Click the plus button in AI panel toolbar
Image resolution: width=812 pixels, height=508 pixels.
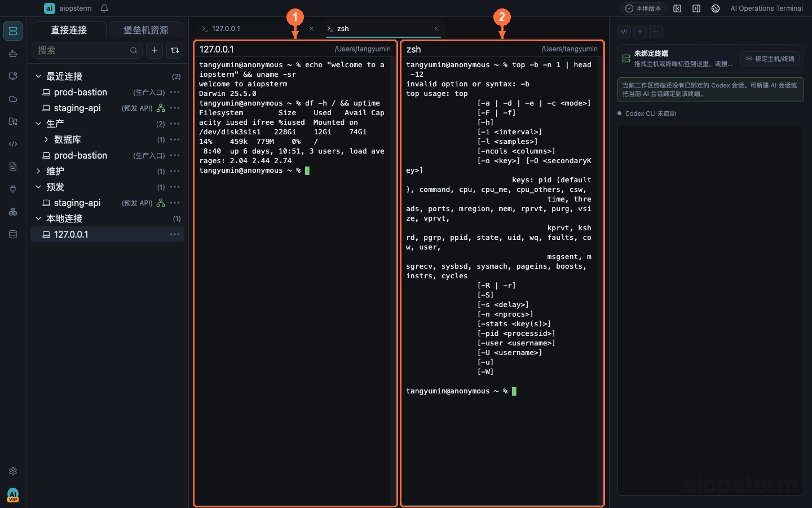(x=640, y=32)
